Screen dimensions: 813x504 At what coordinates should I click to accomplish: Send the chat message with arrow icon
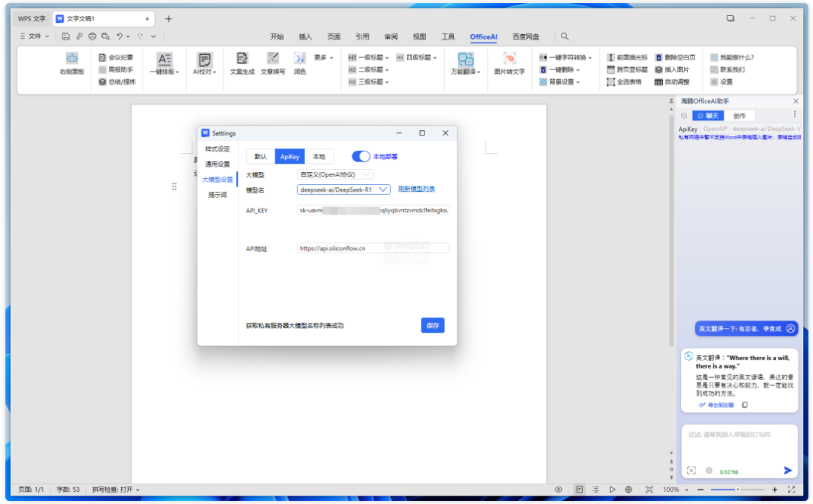pos(787,471)
